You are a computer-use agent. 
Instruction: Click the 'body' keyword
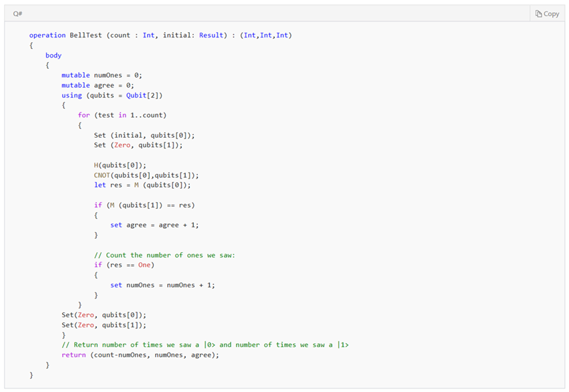[53, 55]
